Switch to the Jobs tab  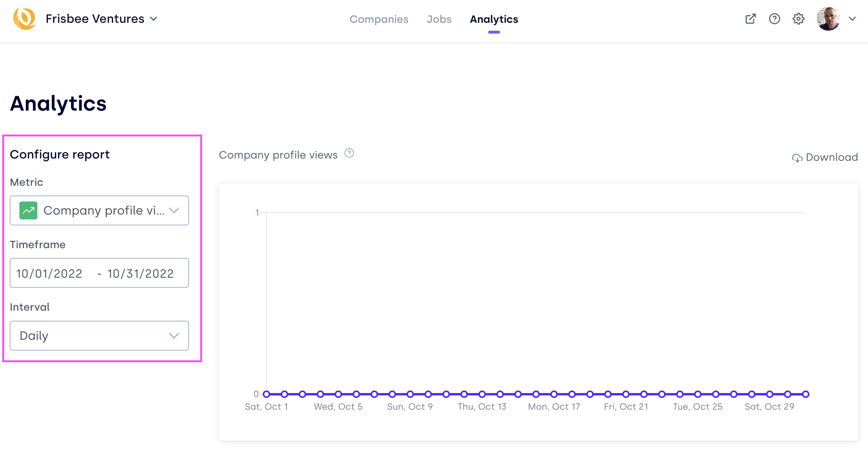[x=439, y=19]
